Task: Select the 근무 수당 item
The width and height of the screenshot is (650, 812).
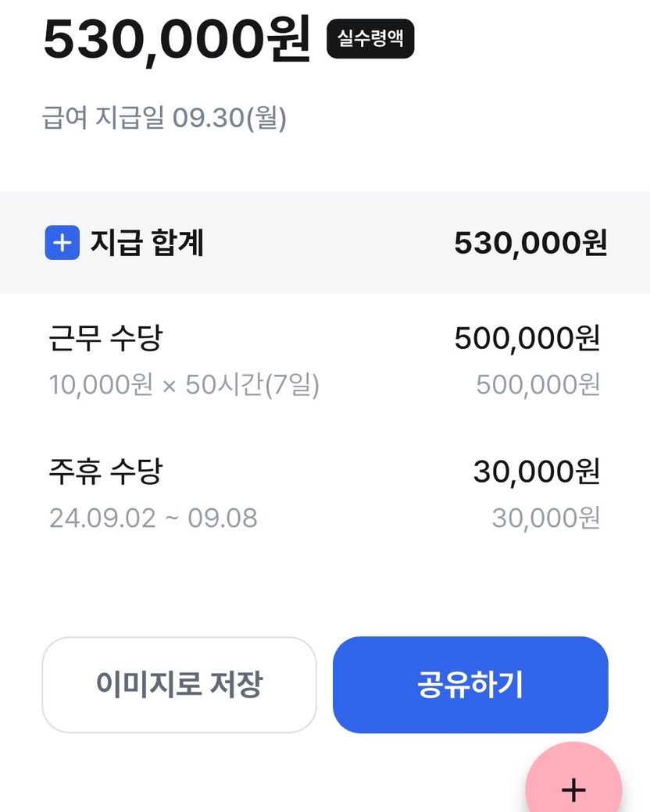Action: click(x=324, y=360)
